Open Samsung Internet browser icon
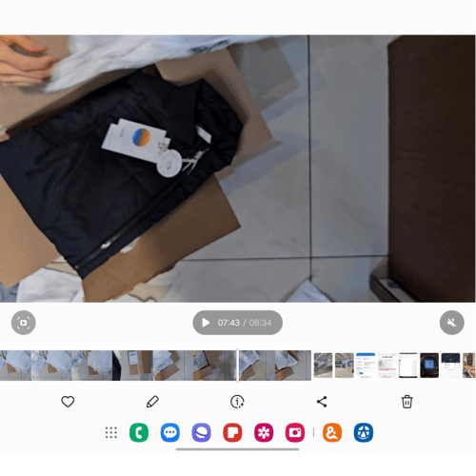476x476 pixels. (201, 432)
